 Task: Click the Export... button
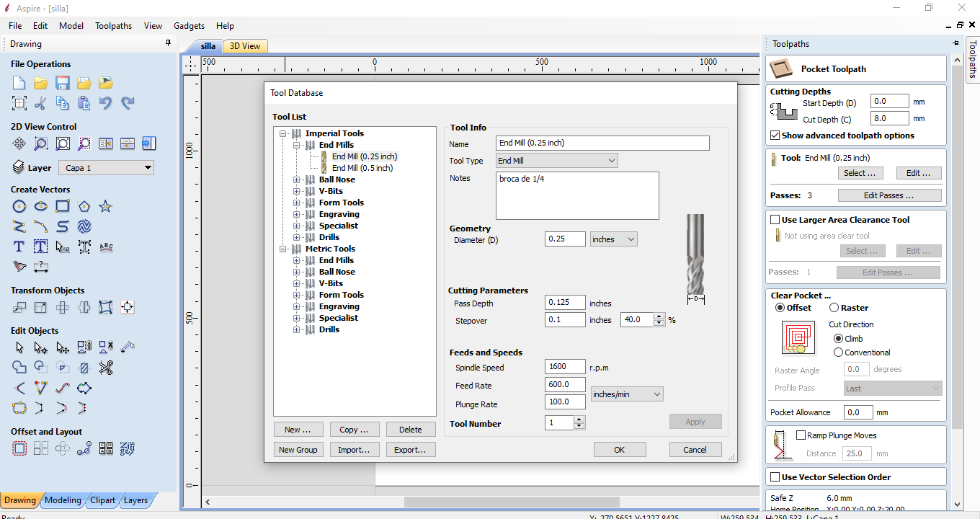411,450
